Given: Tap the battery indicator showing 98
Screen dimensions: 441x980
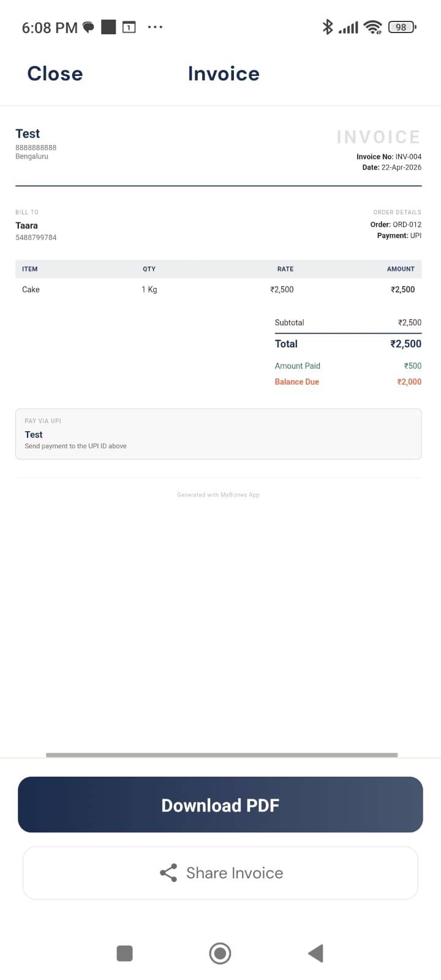Looking at the screenshot, I should point(402,27).
